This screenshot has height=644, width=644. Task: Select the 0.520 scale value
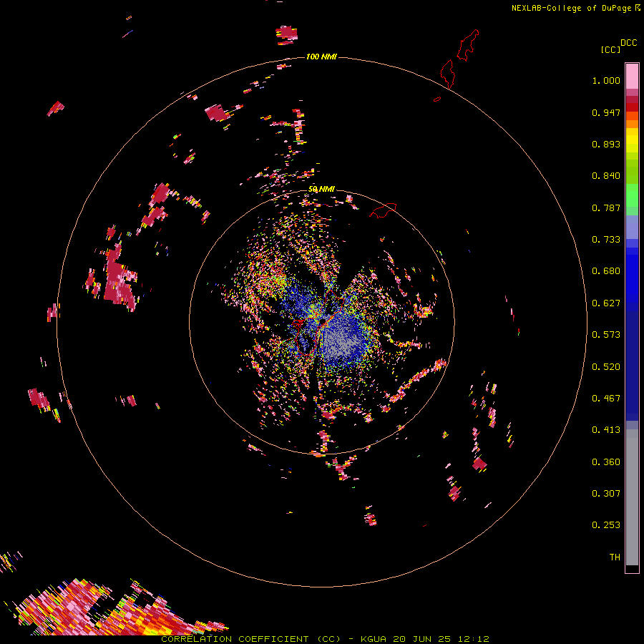606,367
